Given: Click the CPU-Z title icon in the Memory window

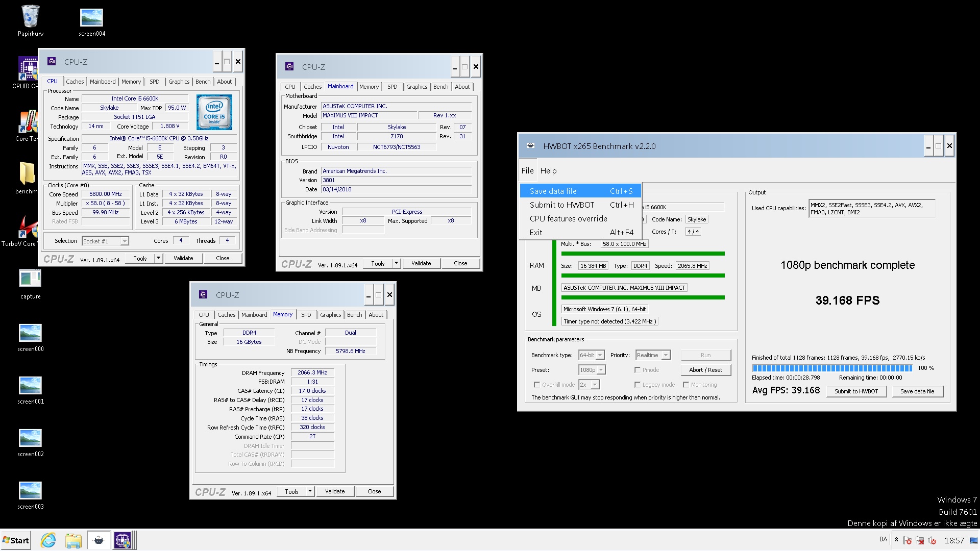Looking at the screenshot, I should click(203, 294).
